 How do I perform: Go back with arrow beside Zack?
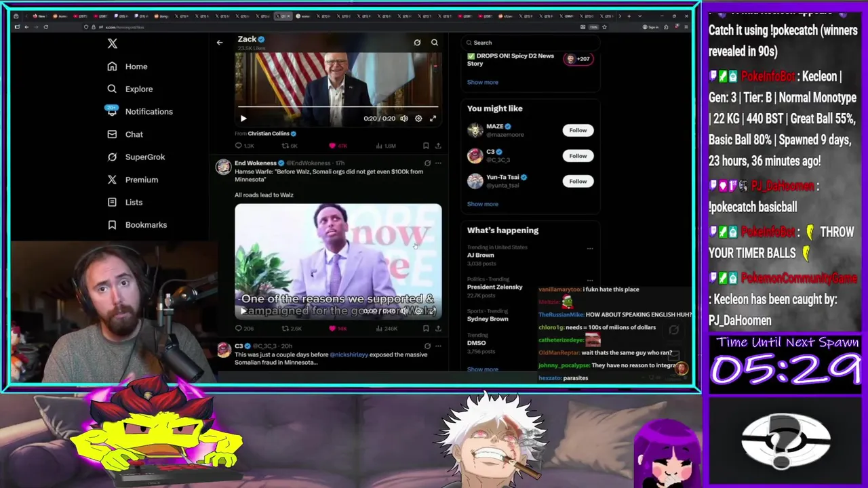pos(220,43)
